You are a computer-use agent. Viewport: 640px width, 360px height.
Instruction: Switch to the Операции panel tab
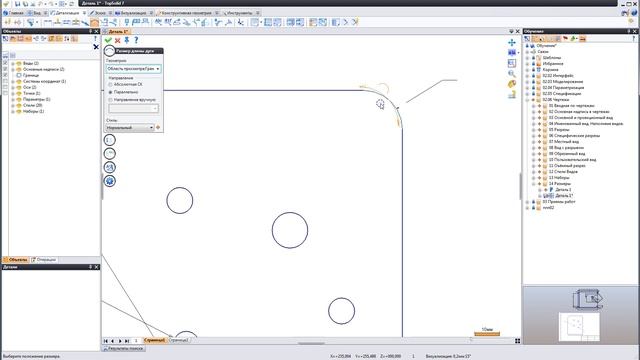coord(44,260)
